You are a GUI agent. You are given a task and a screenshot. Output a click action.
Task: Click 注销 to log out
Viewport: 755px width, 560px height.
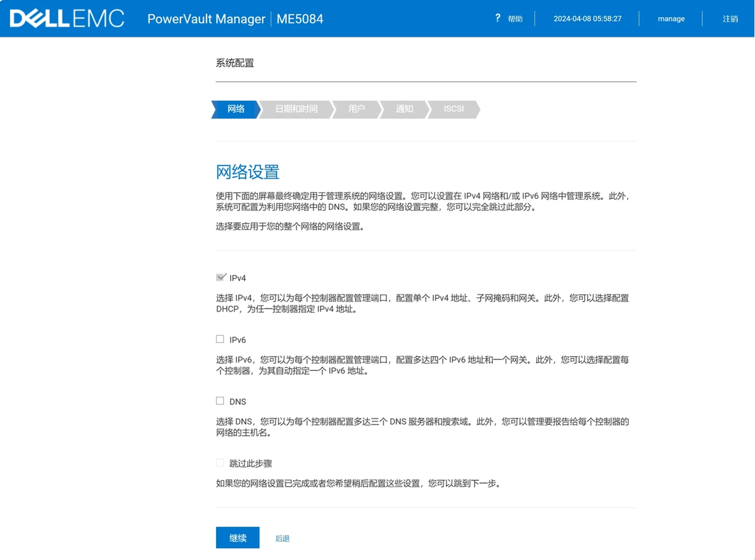[730, 19]
